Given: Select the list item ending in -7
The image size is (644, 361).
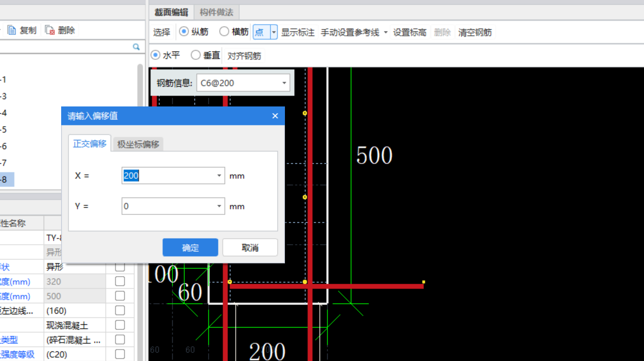Looking at the screenshot, I should 3,163.
